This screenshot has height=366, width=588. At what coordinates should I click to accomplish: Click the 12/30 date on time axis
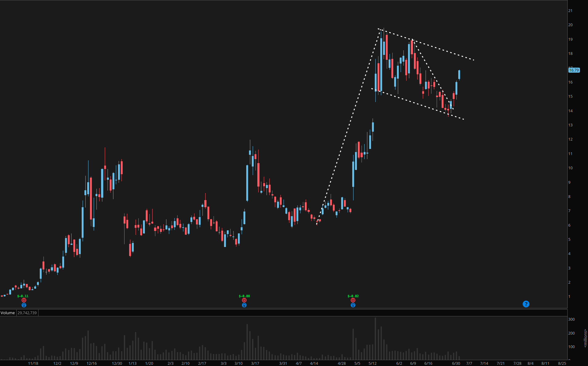(117, 363)
